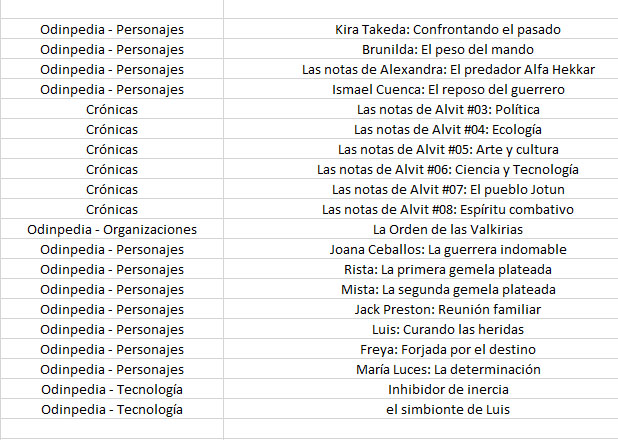Select the cell 'Kira Takeda: Confrontando el pasado'

(x=448, y=30)
